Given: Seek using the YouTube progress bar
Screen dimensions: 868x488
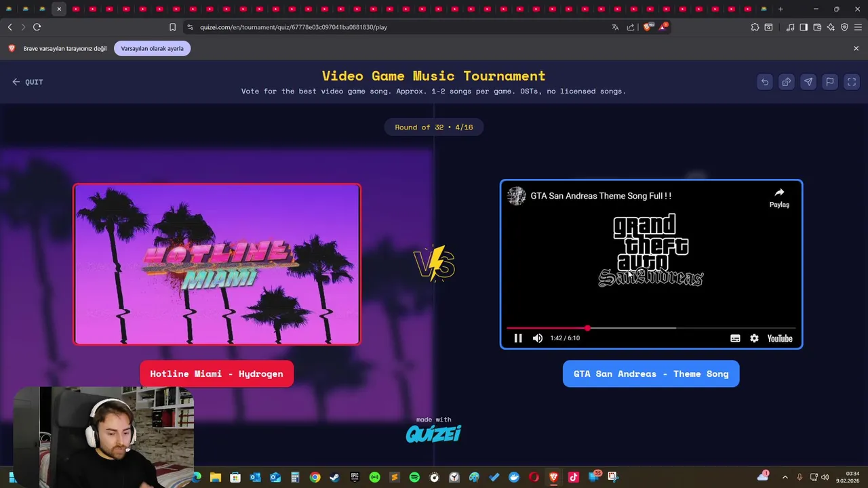Looking at the screenshot, I should 651,328.
